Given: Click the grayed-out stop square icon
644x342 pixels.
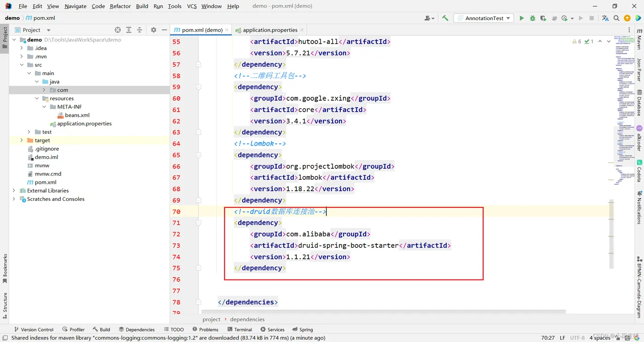Looking at the screenshot, I should pos(592,18).
